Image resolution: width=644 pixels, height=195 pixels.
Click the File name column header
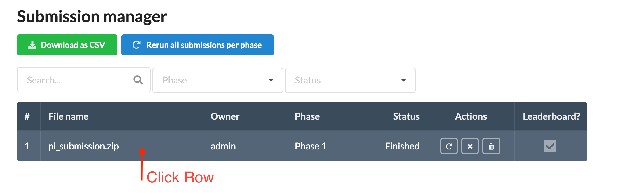(68, 116)
